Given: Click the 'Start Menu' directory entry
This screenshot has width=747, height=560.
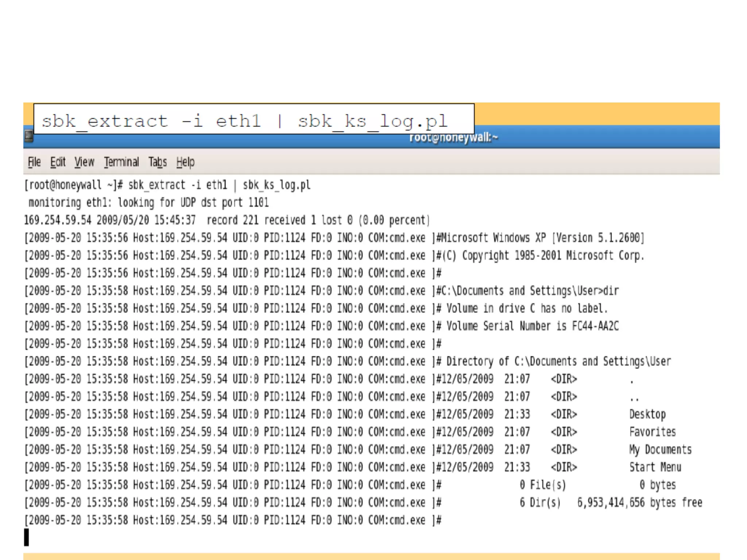Looking at the screenshot, I should click(655, 467).
